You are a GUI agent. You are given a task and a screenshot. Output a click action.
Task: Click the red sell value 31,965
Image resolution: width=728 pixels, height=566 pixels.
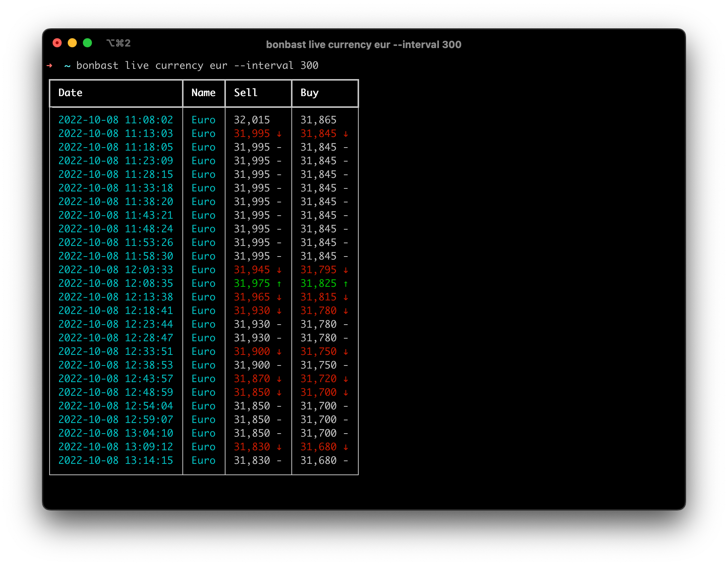(x=252, y=297)
